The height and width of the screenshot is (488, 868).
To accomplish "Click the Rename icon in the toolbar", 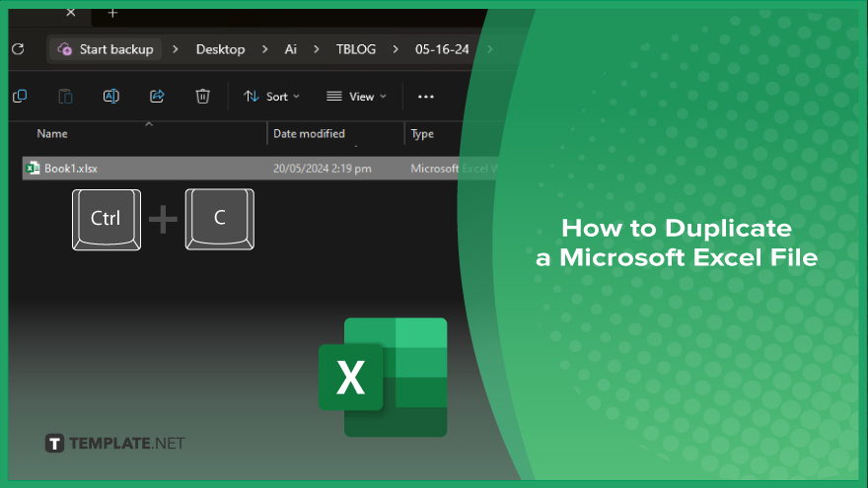I will (111, 97).
